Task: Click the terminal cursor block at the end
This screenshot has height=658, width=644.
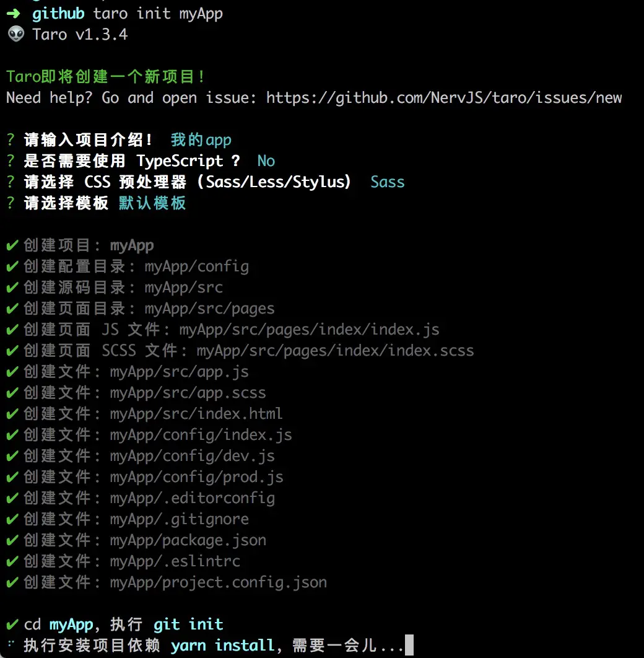Action: 409,645
